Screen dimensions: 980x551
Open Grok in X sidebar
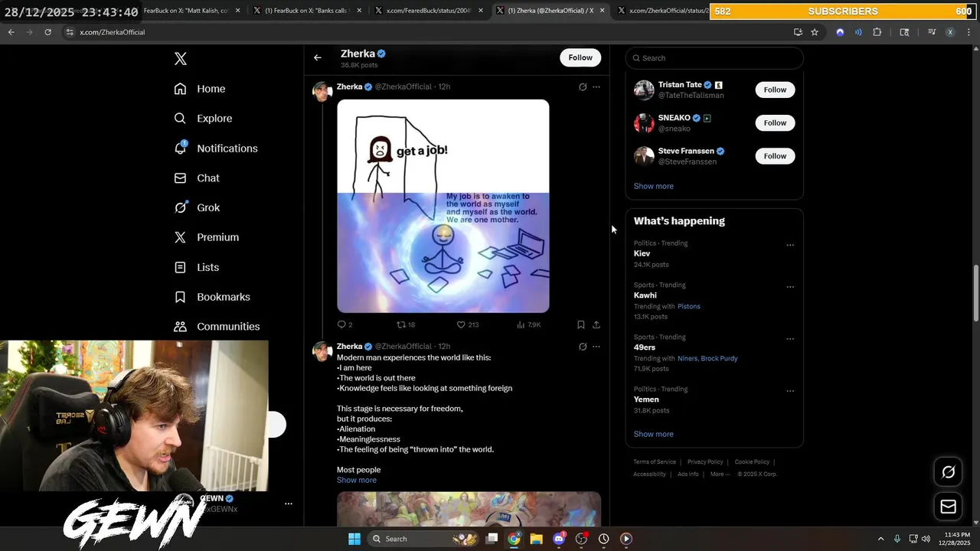pos(197,207)
